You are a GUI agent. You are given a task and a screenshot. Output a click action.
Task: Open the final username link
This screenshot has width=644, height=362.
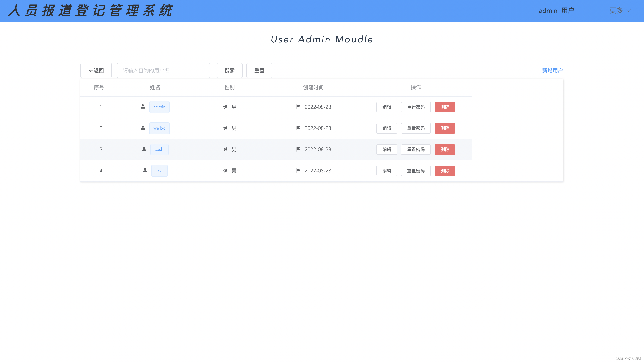pyautogui.click(x=159, y=170)
